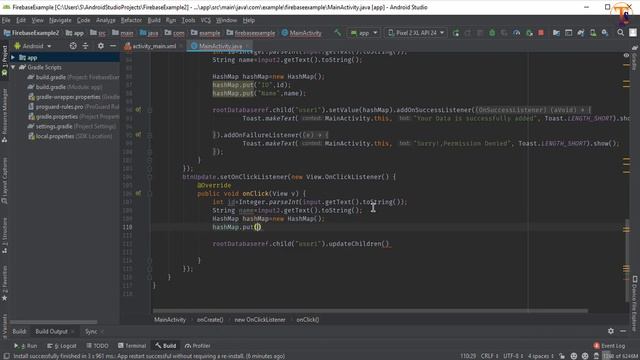The width and height of the screenshot is (640, 360).
Task: Select proguard-rules.pro file
Action: (x=73, y=107)
